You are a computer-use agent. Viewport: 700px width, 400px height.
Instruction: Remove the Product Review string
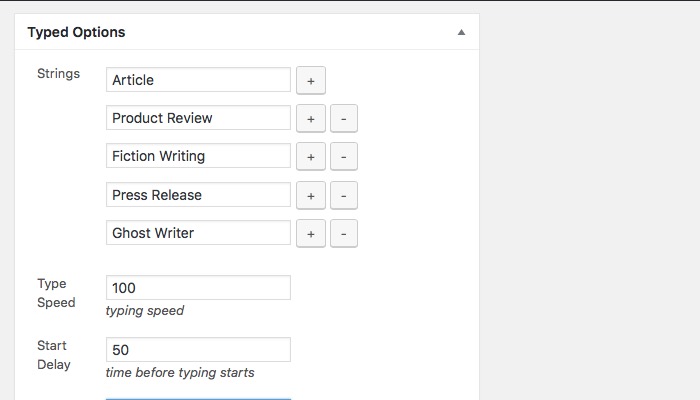pyautogui.click(x=343, y=118)
